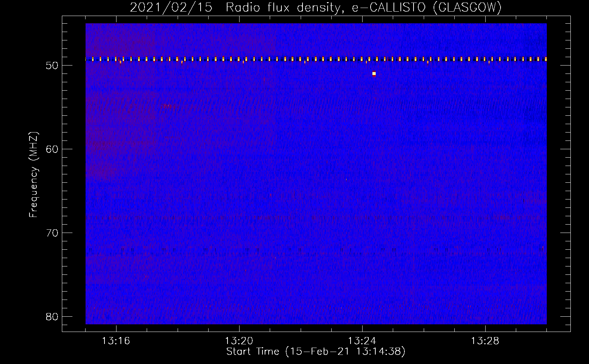The width and height of the screenshot is (589, 364).
Task: Click the 13:24 time axis label
Action: click(362, 341)
